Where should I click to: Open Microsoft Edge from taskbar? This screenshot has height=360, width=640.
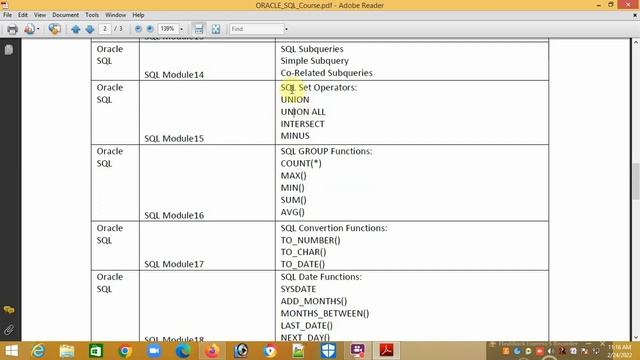tap(183, 351)
